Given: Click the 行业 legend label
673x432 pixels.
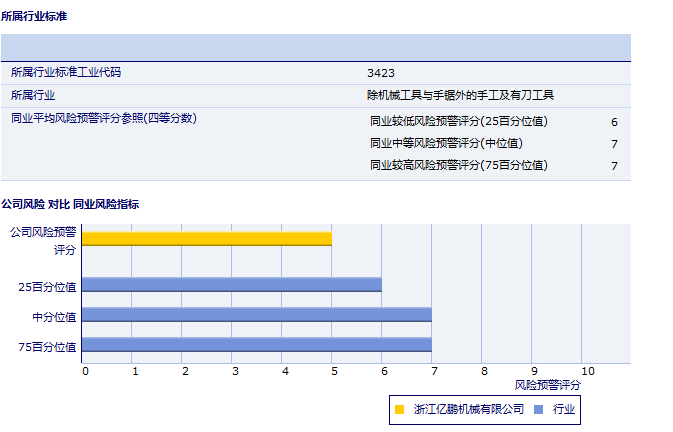Looking at the screenshot, I should pos(563,409).
